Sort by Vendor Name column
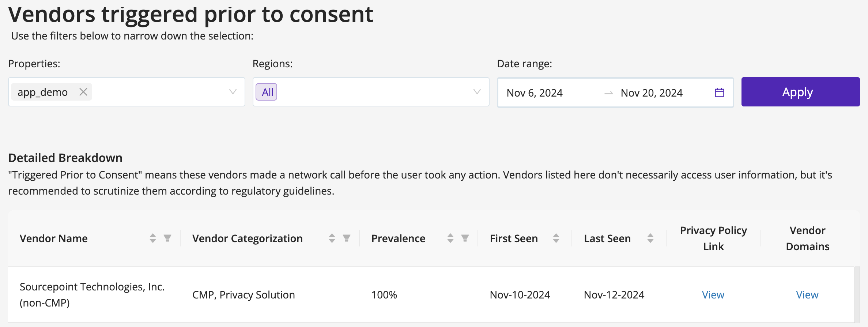 pos(153,238)
